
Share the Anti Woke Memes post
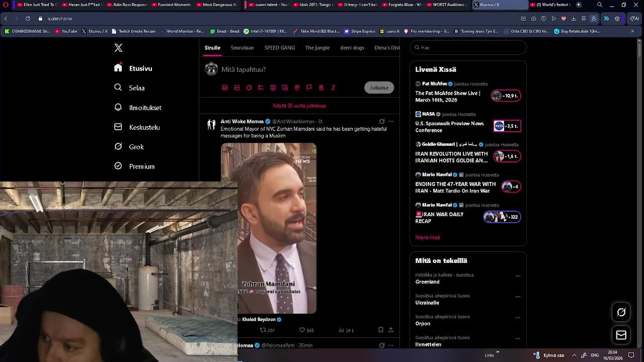[391, 330]
